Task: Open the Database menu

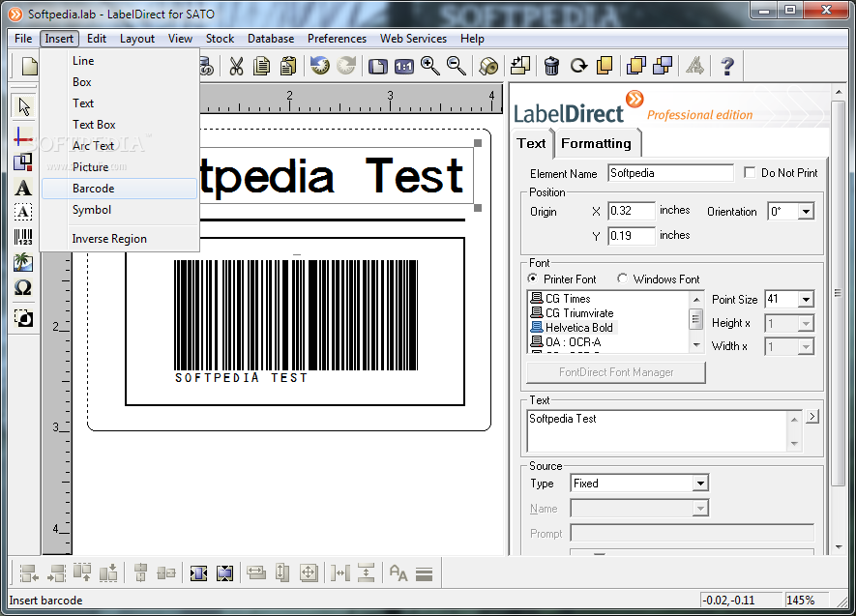Action: 271,38
